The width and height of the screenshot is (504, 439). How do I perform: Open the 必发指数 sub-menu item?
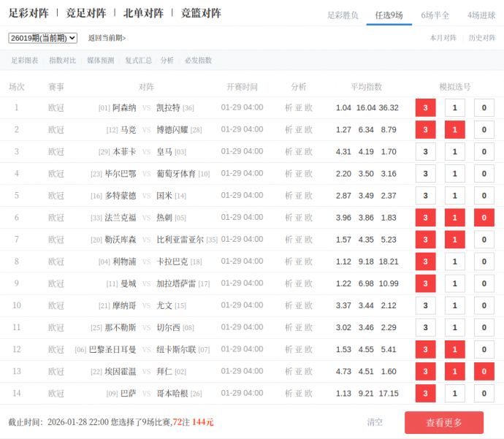[198, 61]
